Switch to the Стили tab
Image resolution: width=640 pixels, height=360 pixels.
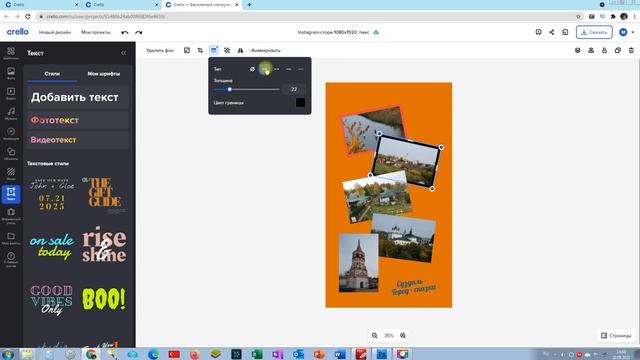52,74
